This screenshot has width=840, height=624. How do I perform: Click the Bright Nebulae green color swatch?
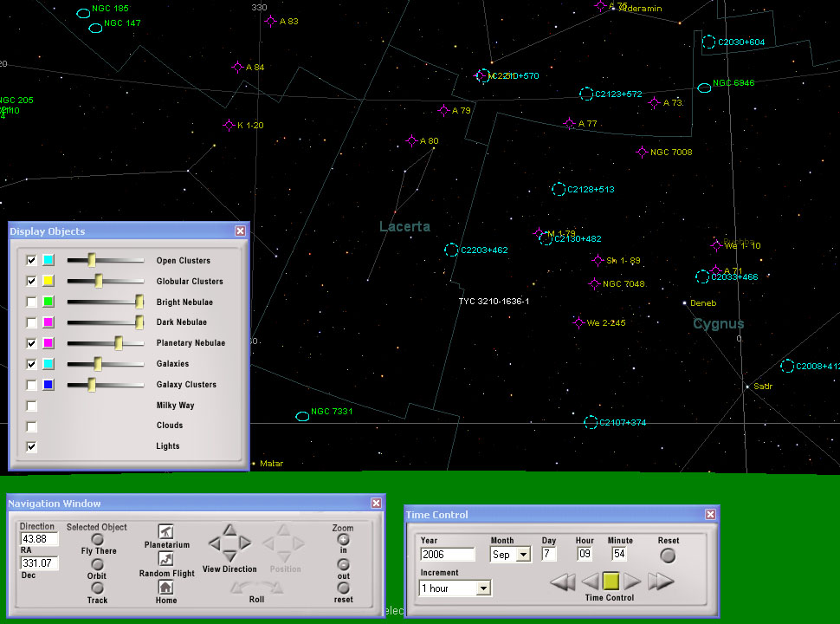tap(48, 302)
